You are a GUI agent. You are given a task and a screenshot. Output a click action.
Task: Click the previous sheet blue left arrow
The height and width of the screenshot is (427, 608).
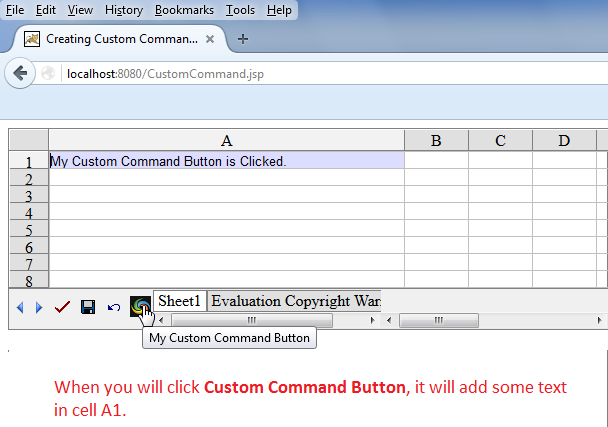coord(20,307)
